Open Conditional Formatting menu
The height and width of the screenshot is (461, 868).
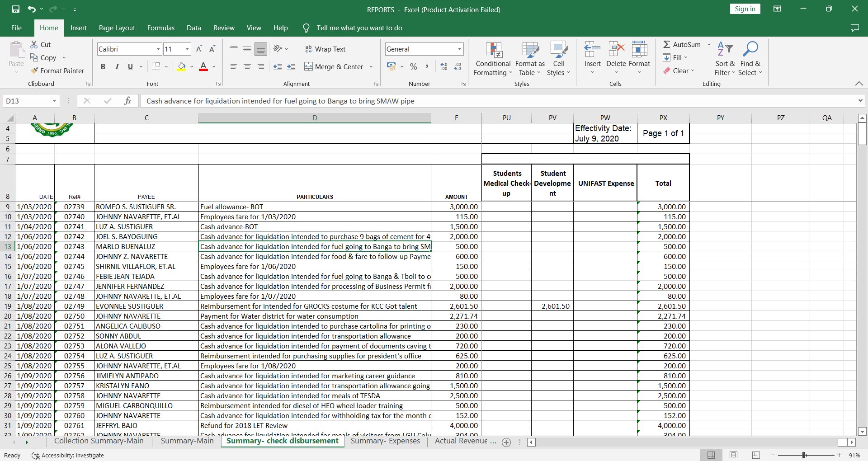point(493,59)
